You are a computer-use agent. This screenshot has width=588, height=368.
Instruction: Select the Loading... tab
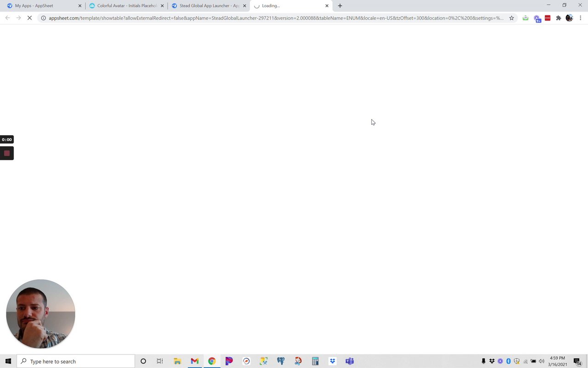point(290,6)
